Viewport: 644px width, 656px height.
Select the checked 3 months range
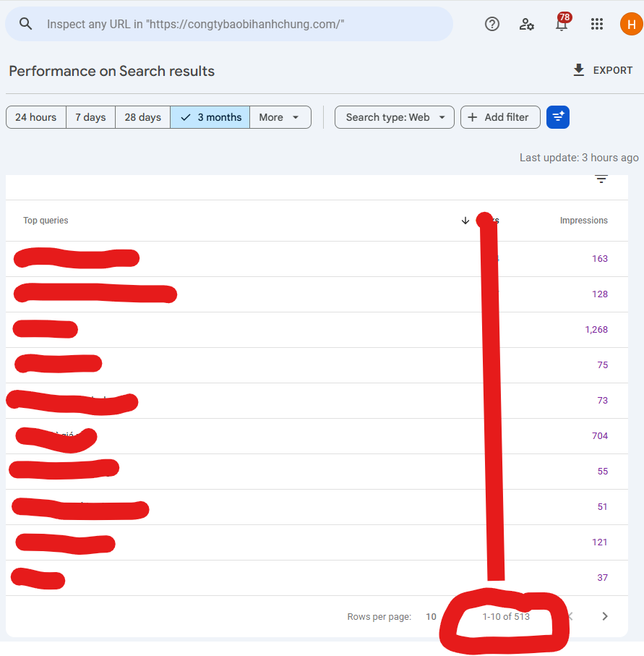click(x=210, y=117)
